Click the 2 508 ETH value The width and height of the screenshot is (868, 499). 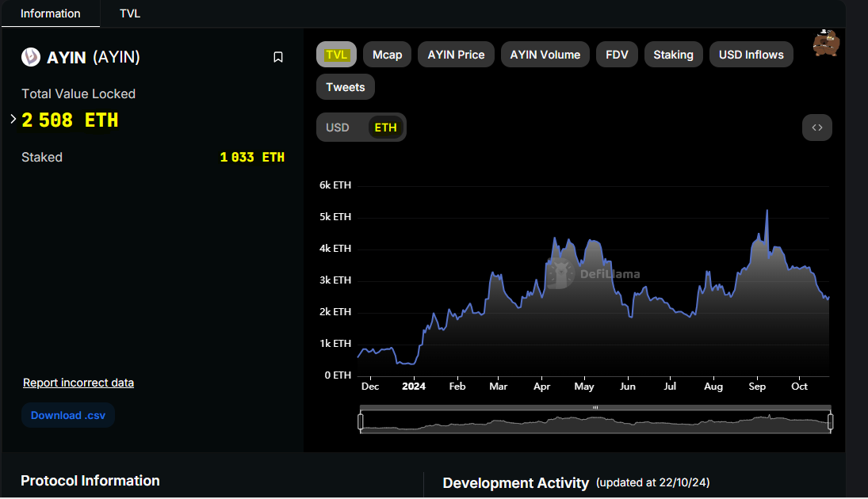70,120
